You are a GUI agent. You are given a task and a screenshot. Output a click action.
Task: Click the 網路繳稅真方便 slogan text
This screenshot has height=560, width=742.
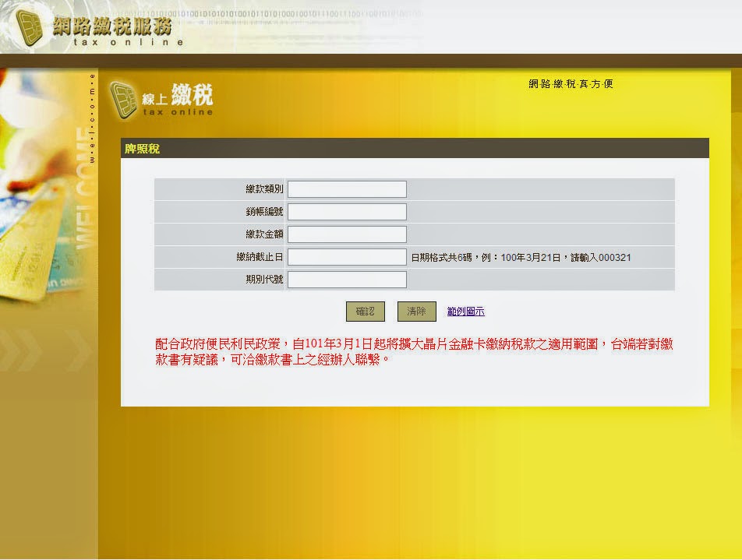point(571,84)
